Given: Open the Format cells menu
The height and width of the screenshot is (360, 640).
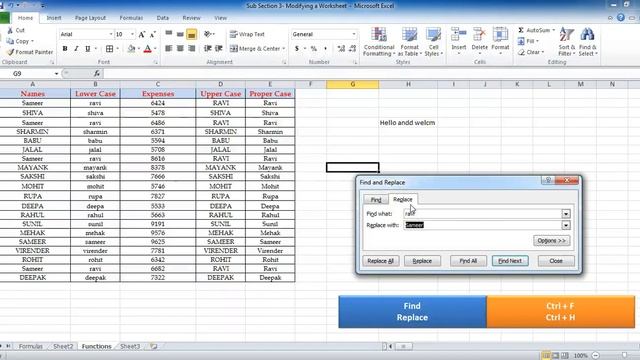Looking at the screenshot, I should [x=500, y=41].
